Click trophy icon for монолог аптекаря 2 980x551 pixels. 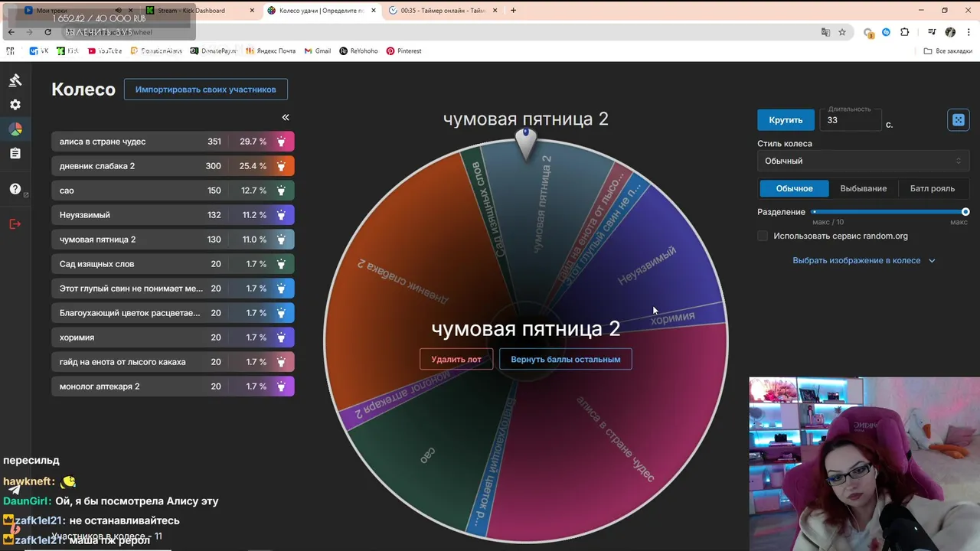coord(282,386)
